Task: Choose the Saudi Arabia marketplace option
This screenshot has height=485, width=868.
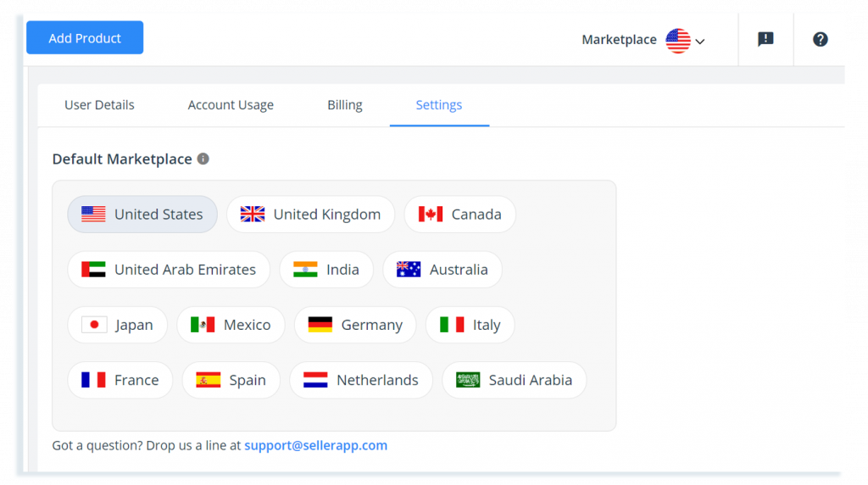Action: (515, 381)
